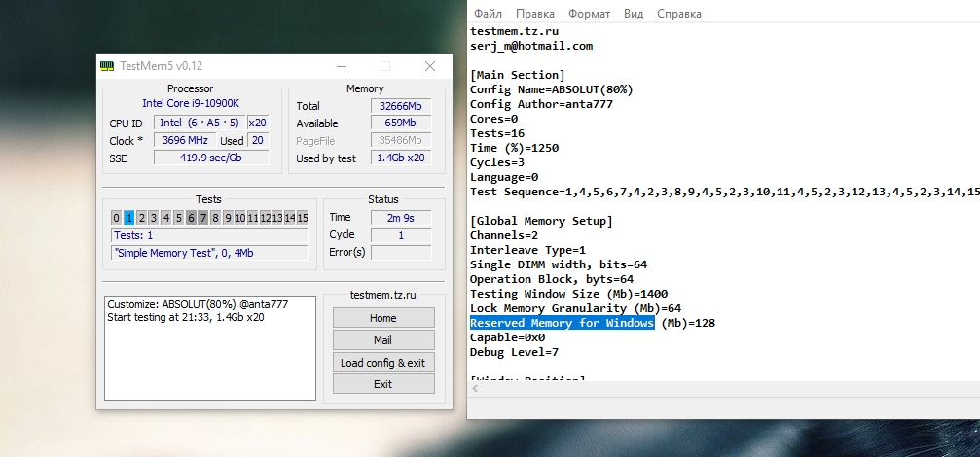
Task: Close the TestMem5 window
Action: (x=430, y=66)
